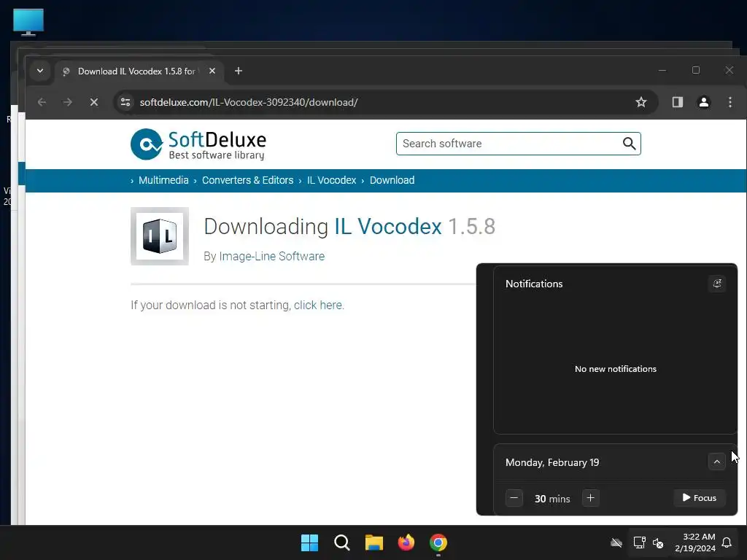Click Monday, February 19 date text
Screen dimensions: 747x560
click(552, 462)
